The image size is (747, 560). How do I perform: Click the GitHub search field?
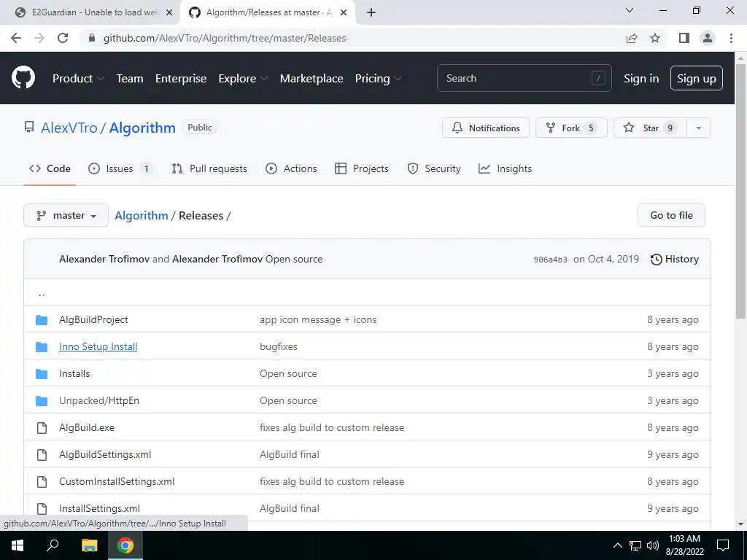coord(524,78)
